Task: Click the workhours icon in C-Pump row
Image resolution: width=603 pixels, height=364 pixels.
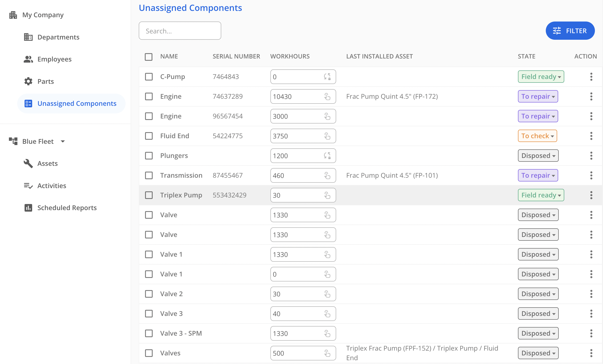Action: coord(327,77)
